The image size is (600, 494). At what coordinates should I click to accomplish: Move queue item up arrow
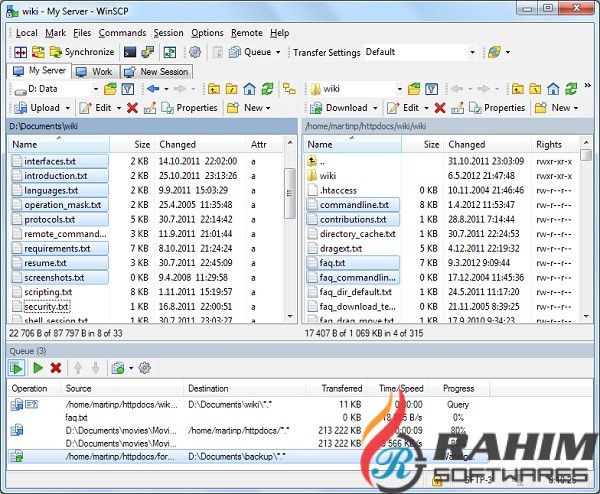point(78,368)
